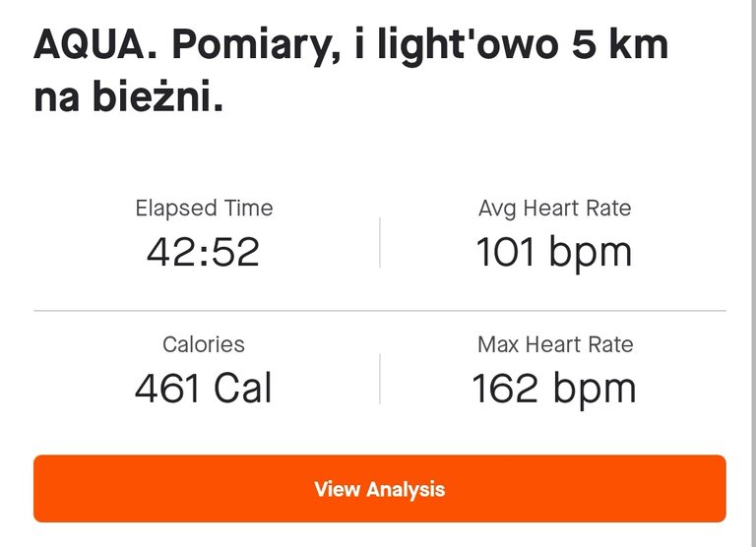Click the vertical scrollbar on the right edge
The image size is (756, 547).
pos(753,273)
